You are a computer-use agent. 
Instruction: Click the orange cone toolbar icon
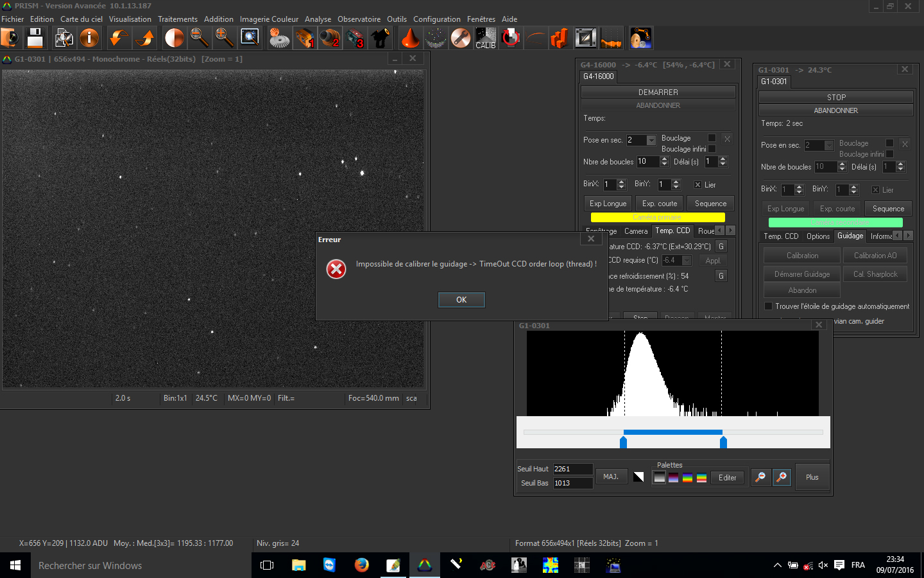point(410,38)
